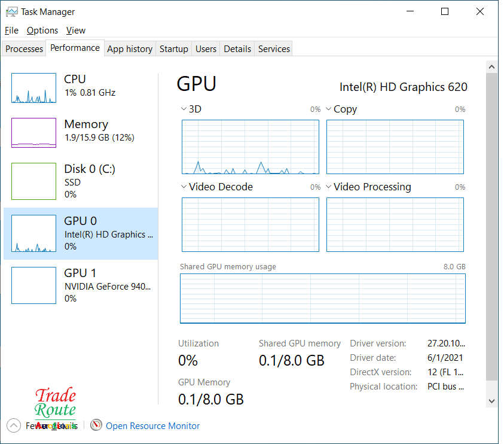Open the Copy engine selection dropdown

[328, 109]
